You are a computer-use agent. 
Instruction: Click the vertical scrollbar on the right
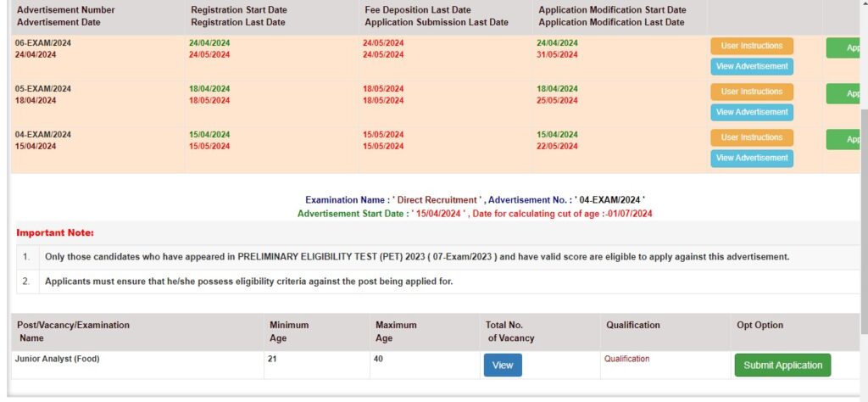[x=864, y=221]
